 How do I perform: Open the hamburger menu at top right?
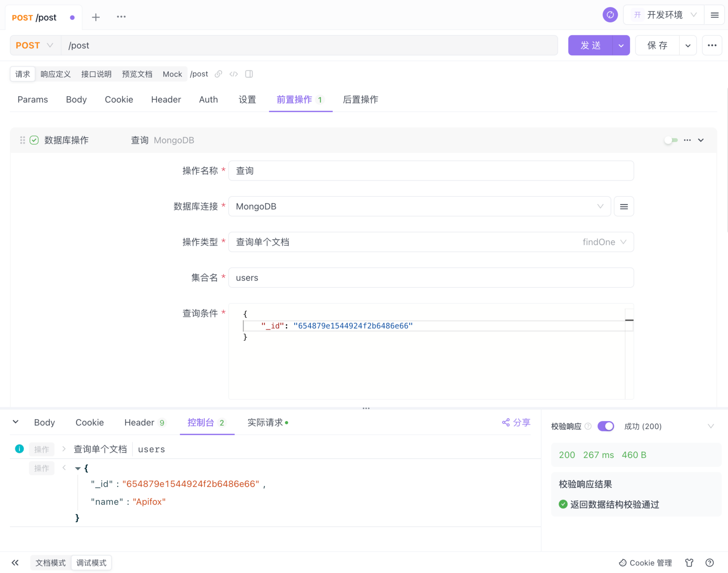tap(715, 15)
